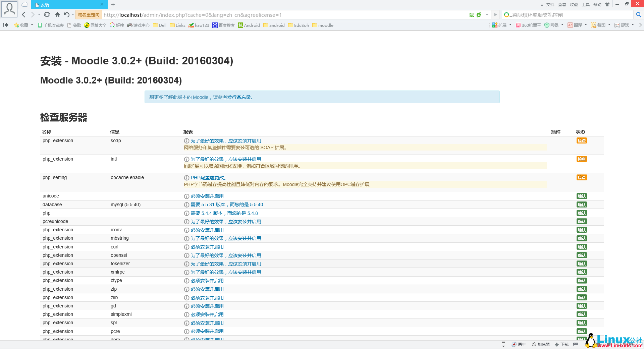Toggle mobile view with the phone icon
Viewport: 644px width, 349px height.
pos(503,344)
